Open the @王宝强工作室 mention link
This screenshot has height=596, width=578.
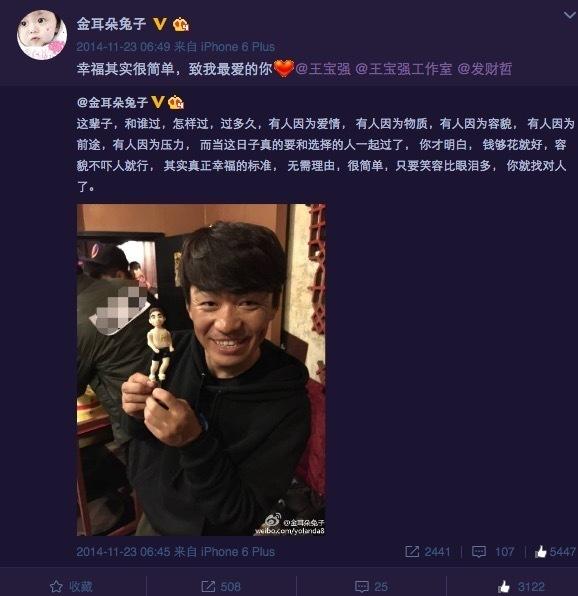pyautogui.click(x=404, y=69)
